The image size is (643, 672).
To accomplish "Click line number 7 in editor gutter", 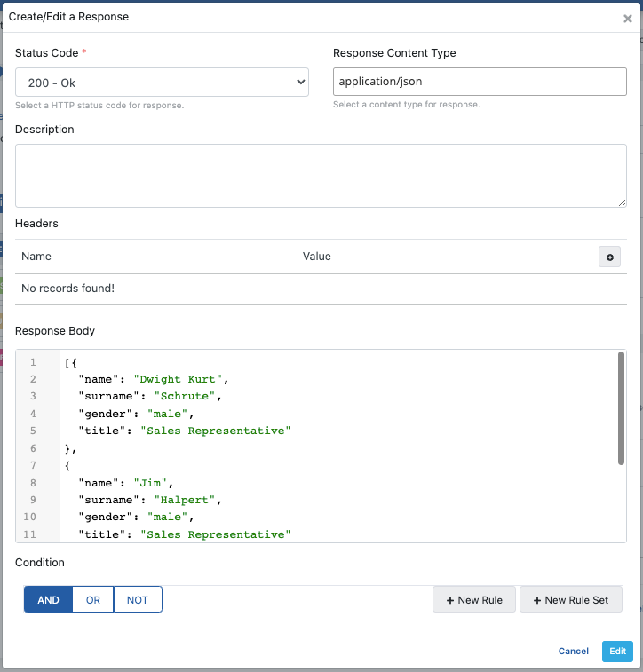I will (33, 466).
